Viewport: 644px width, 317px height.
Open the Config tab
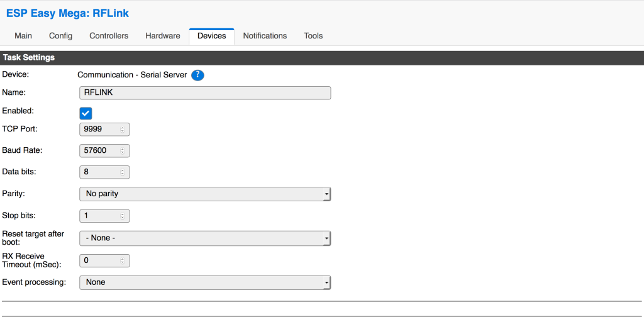60,36
